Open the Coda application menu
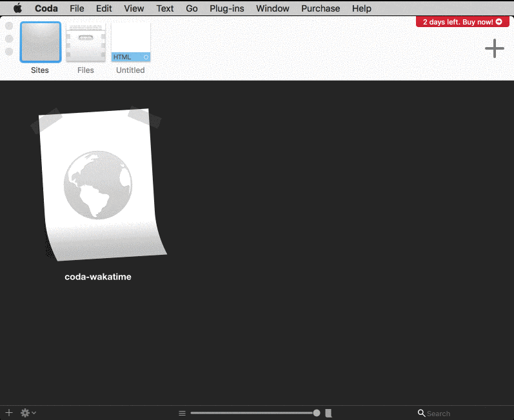The image size is (514, 420). 46,8
